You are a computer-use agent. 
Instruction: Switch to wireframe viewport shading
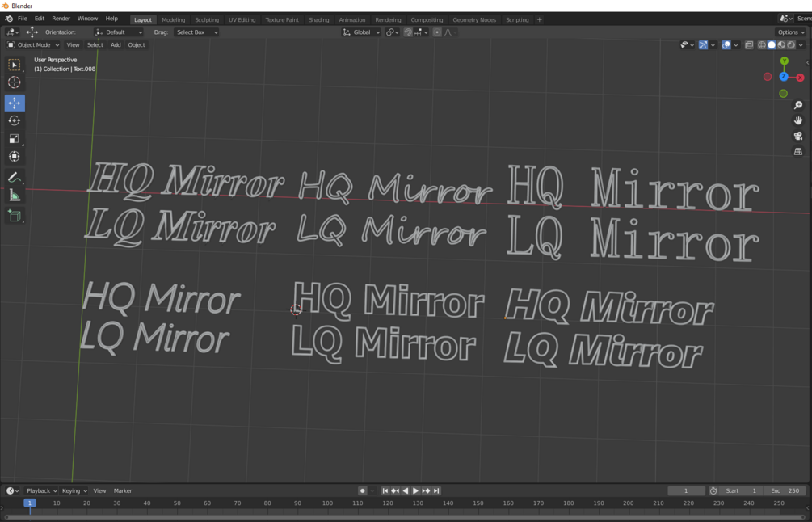(x=762, y=45)
